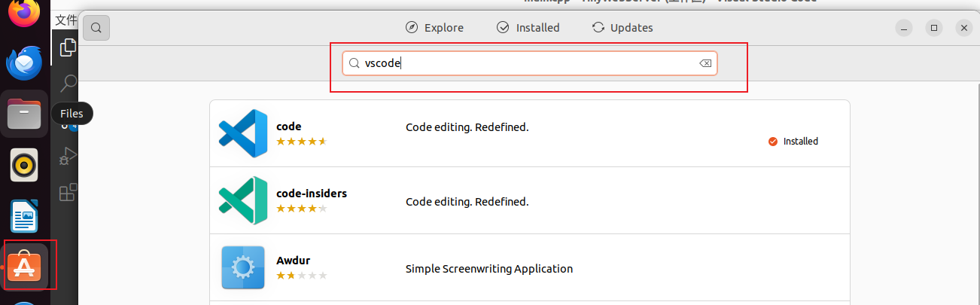This screenshot has height=305, width=980.
Task: Launch Rhythmbox from the dock
Action: (x=24, y=165)
